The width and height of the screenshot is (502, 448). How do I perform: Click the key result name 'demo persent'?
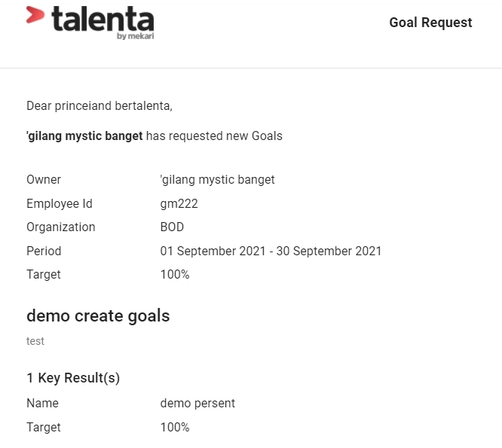(x=197, y=404)
